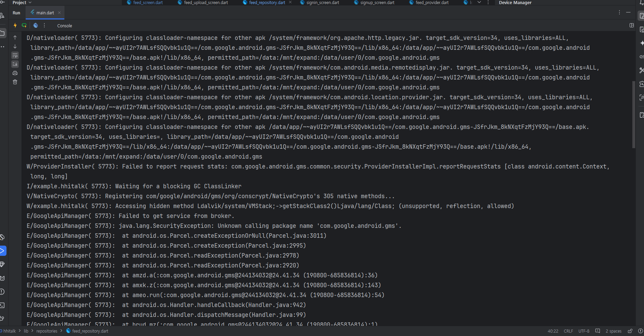Open editor tabs more options menu
The height and width of the screenshot is (336, 644).
coord(488,2)
